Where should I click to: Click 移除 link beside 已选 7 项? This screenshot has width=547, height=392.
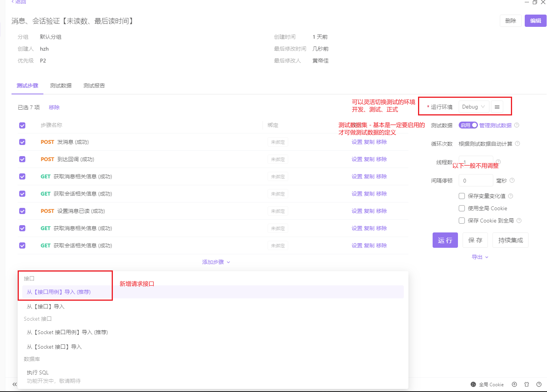[x=54, y=107]
